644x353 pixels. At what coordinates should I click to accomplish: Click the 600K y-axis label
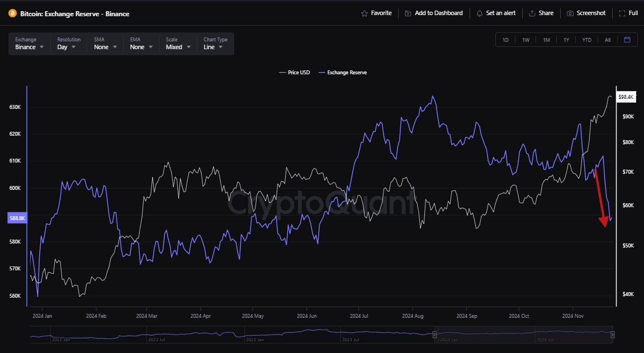tap(15, 188)
